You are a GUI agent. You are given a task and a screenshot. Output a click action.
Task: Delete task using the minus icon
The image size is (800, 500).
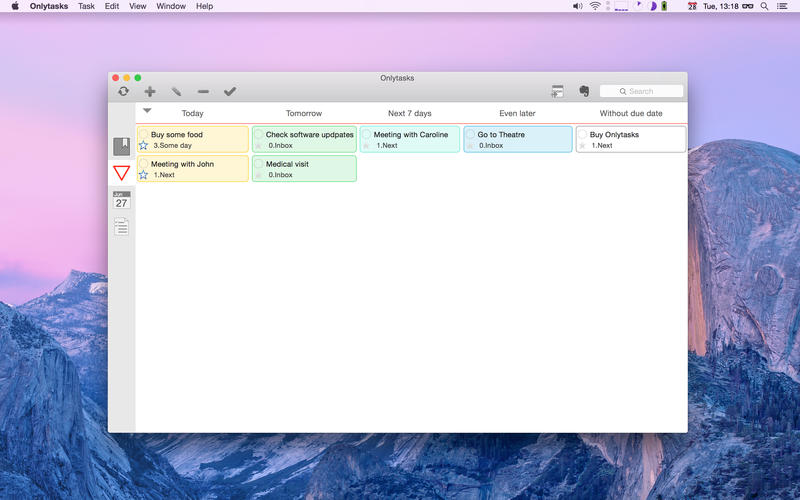[203, 91]
